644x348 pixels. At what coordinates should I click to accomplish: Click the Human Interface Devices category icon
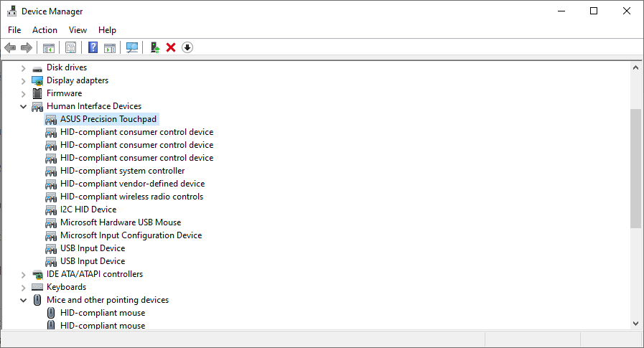[37, 107]
